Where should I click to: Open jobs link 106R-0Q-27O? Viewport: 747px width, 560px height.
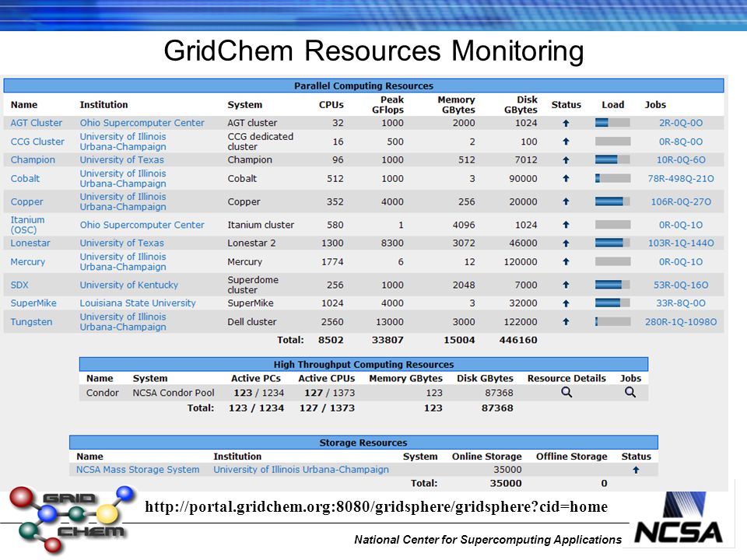coord(681,202)
